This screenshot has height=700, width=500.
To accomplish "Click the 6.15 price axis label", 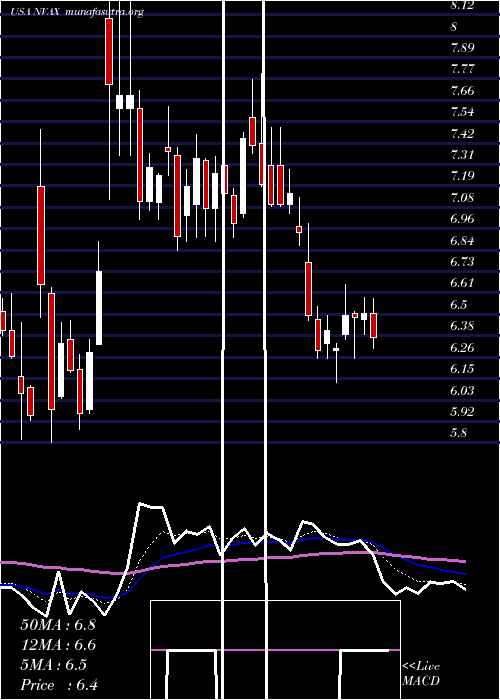I will (462, 369).
